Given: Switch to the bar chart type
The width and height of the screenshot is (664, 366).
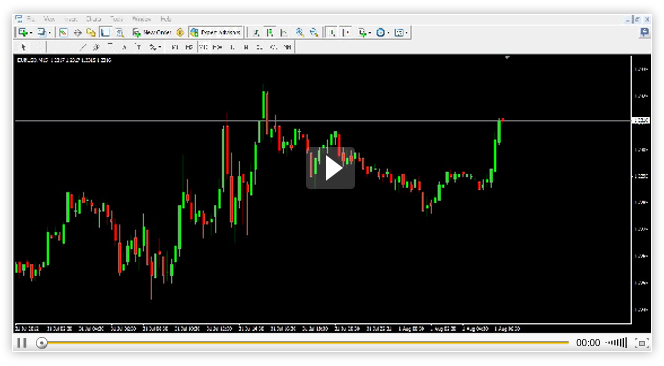Looking at the screenshot, I should tap(256, 32).
